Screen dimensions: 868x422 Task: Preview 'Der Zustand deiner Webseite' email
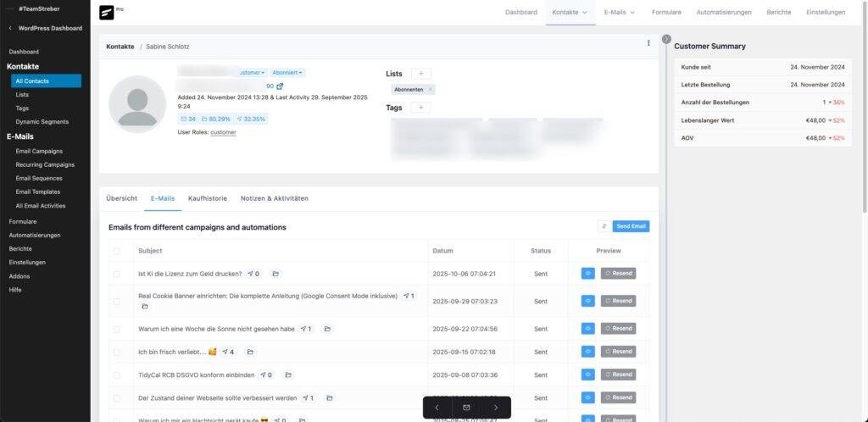point(588,397)
